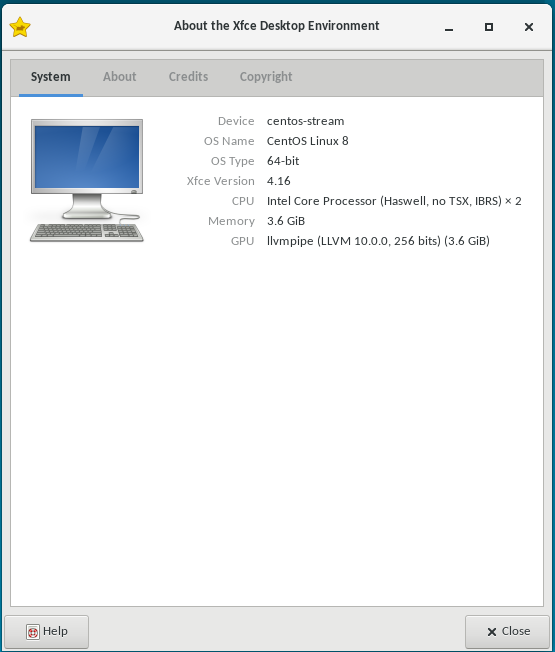The image size is (555, 652).
Task: Select the System tab
Action: [x=51, y=77]
